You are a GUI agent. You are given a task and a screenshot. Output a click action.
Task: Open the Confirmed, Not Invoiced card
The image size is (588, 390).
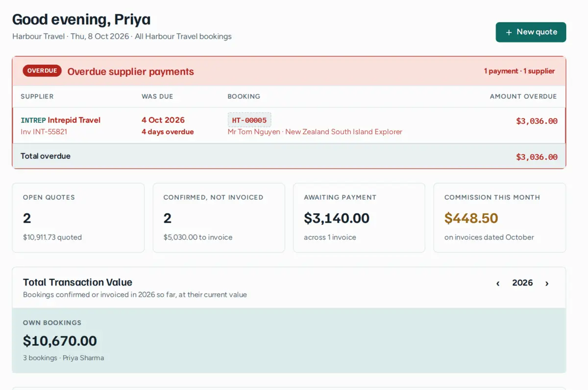[x=219, y=218]
